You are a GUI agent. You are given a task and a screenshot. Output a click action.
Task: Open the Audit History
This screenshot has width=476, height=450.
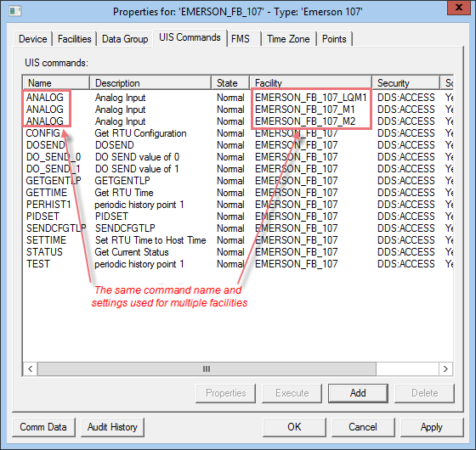112,427
